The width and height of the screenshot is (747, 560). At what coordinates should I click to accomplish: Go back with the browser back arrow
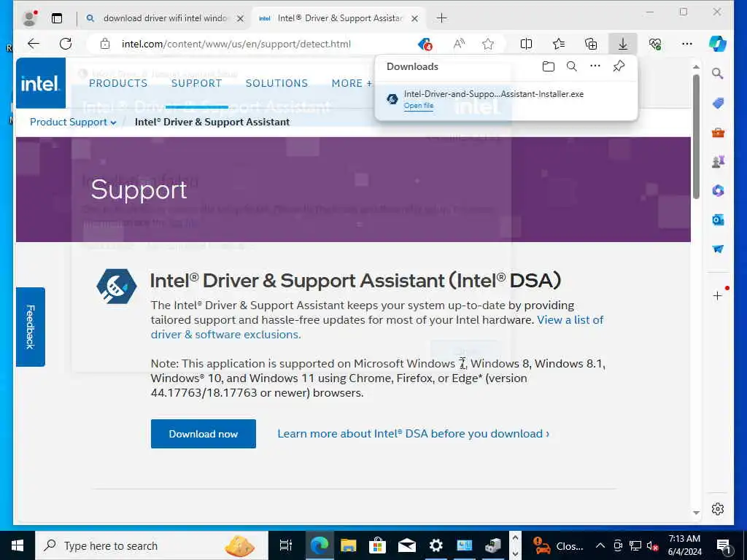click(x=33, y=44)
